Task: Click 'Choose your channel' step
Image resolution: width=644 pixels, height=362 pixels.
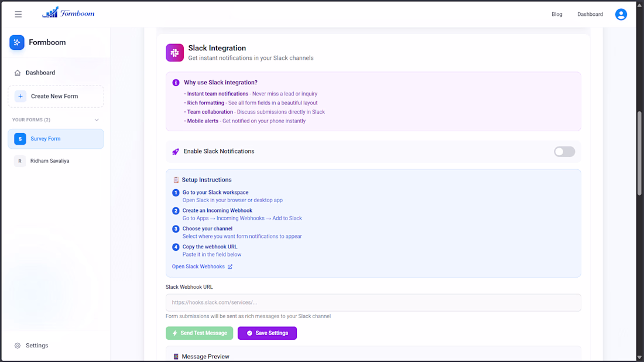Action: click(x=207, y=228)
